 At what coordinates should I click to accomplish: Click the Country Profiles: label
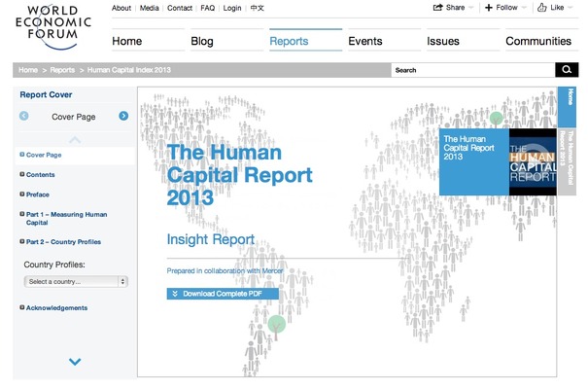[54, 265]
